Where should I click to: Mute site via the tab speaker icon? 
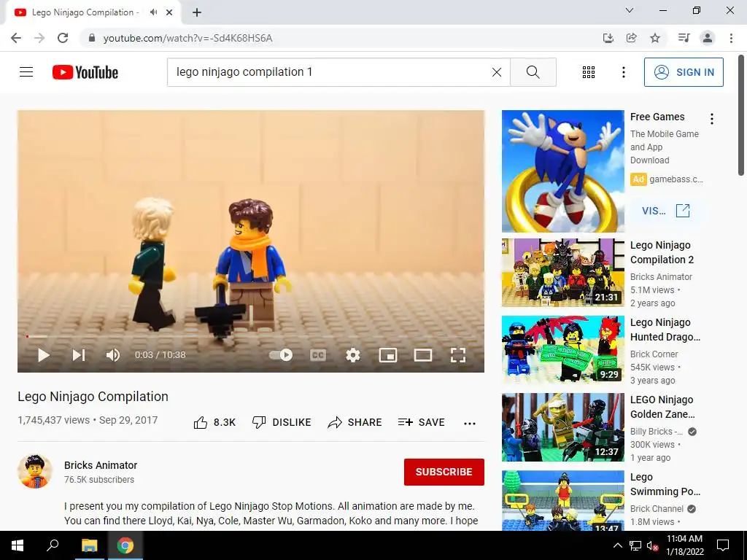click(x=153, y=12)
